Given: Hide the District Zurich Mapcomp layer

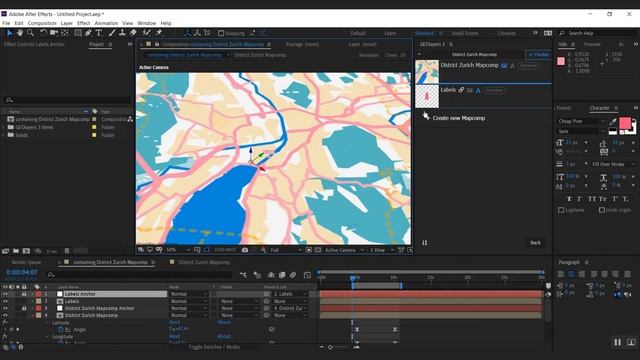Looking at the screenshot, I should [5, 316].
